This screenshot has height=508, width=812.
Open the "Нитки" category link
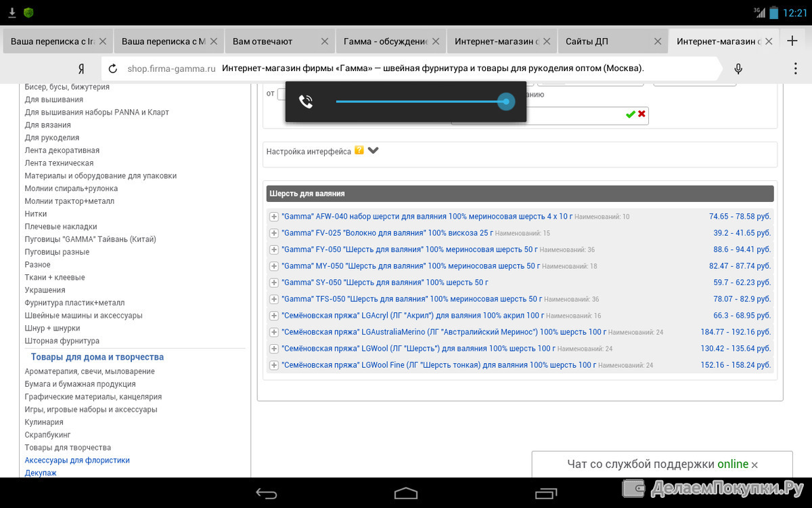tap(36, 214)
